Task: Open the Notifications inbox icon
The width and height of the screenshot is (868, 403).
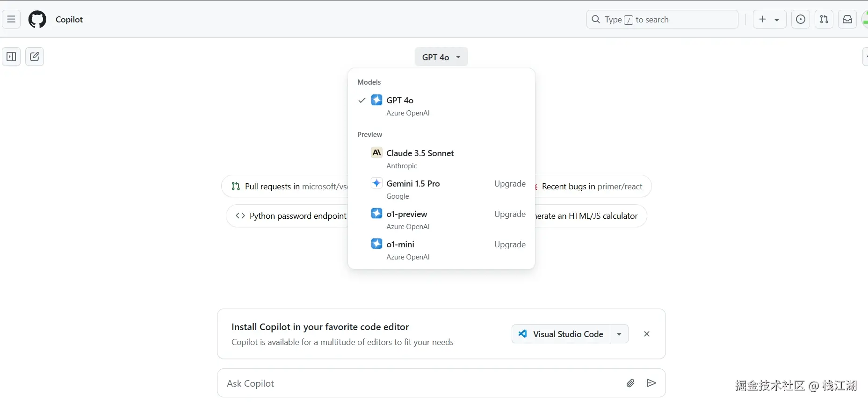Action: point(847,19)
